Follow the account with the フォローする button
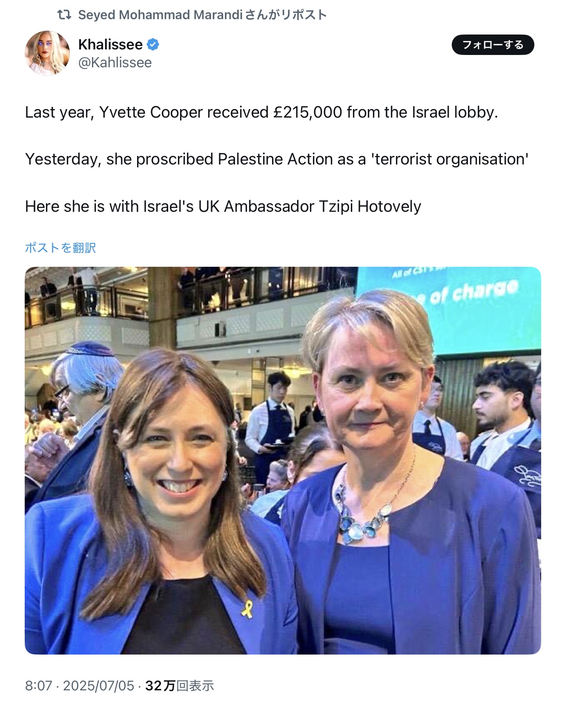588x701 pixels. (493, 45)
